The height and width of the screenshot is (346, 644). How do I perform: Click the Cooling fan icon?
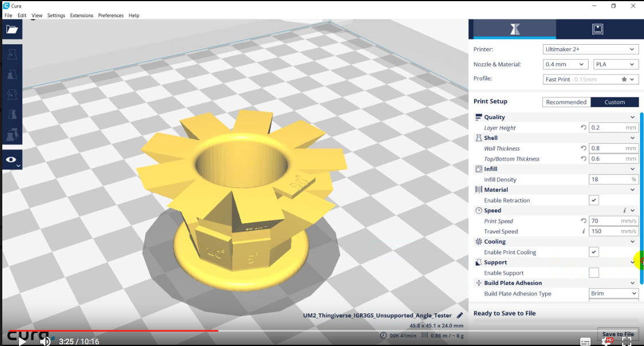479,242
